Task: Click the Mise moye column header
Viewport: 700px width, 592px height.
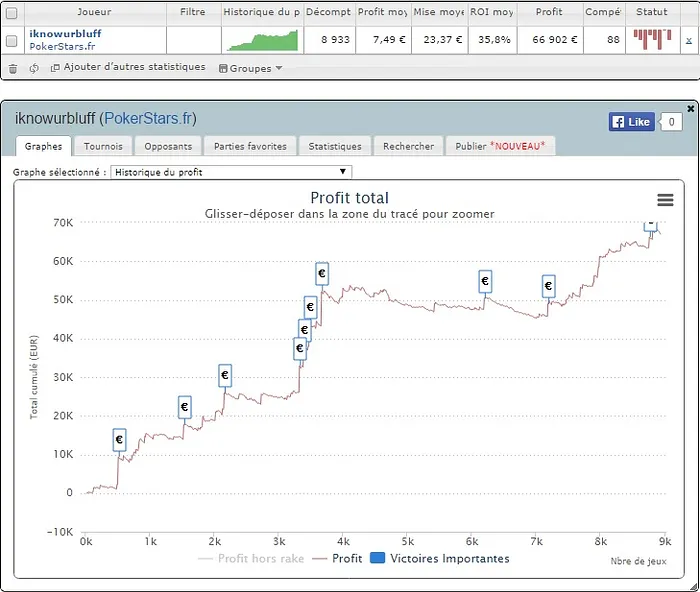Action: coord(439,12)
